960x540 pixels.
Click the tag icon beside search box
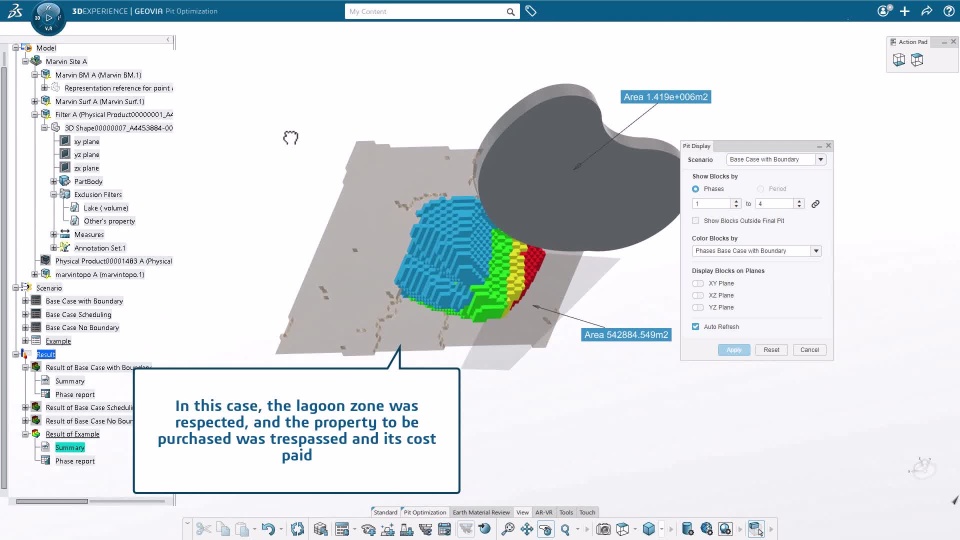tap(531, 11)
